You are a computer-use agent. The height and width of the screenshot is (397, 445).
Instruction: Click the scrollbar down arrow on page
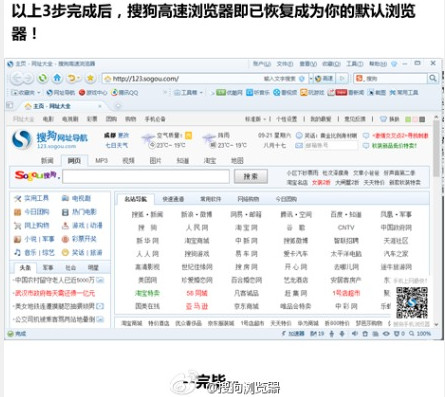pos(436,324)
